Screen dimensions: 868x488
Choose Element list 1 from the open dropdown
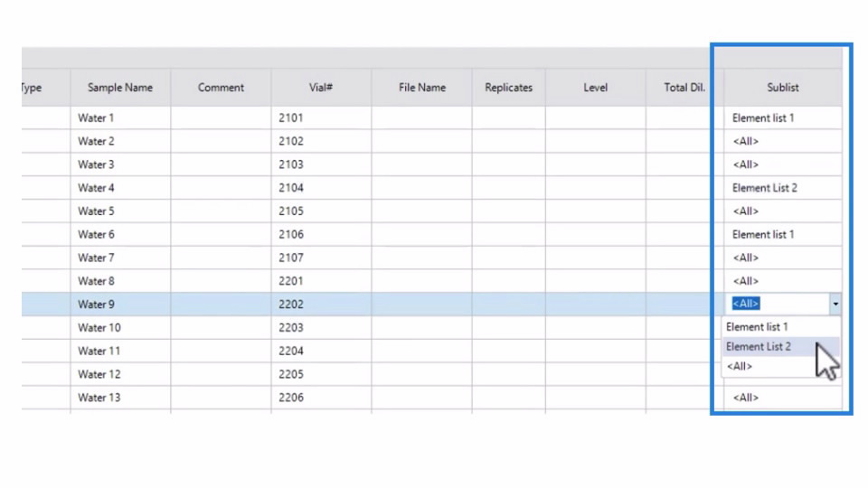757,327
